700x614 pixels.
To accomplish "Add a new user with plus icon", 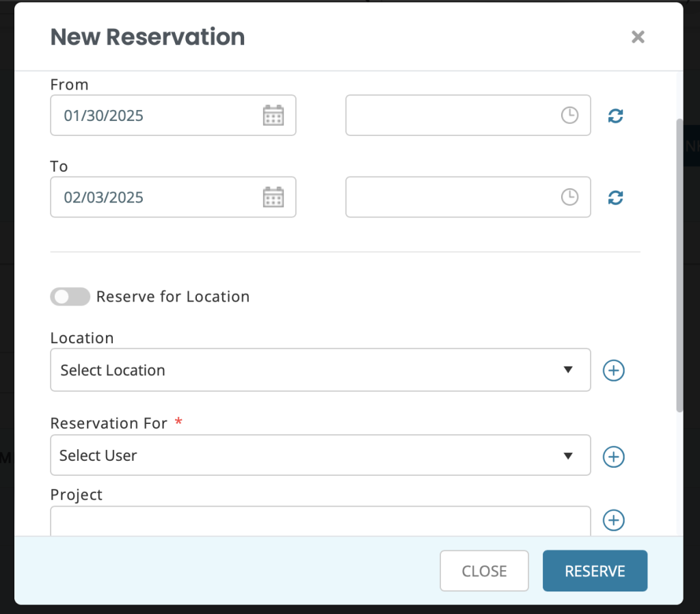I will tap(614, 456).
